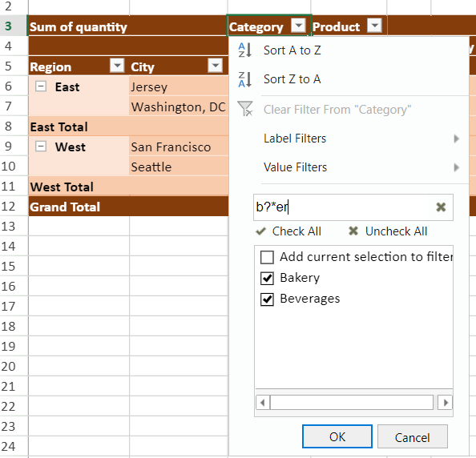Viewport: 476px width, 458px height.
Task: Select the Grand Total row label
Action: (65, 207)
